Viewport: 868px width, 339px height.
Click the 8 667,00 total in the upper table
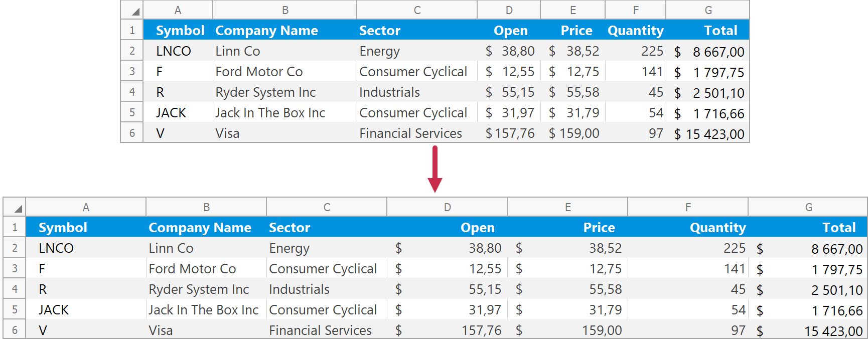coord(718,52)
